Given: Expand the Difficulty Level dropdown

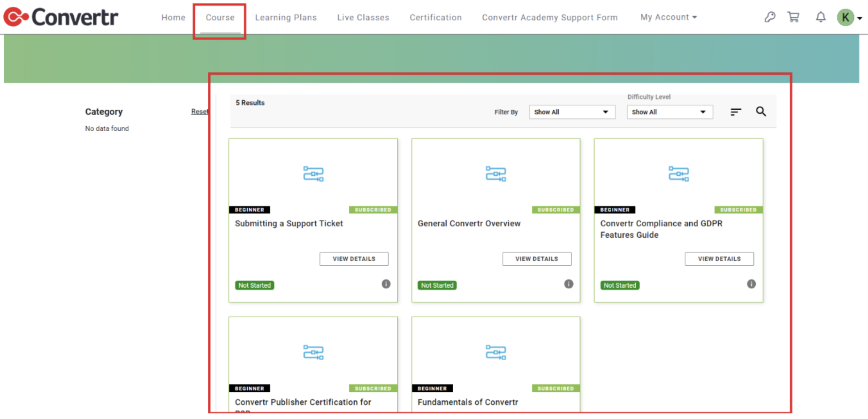Looking at the screenshot, I should click(x=670, y=112).
